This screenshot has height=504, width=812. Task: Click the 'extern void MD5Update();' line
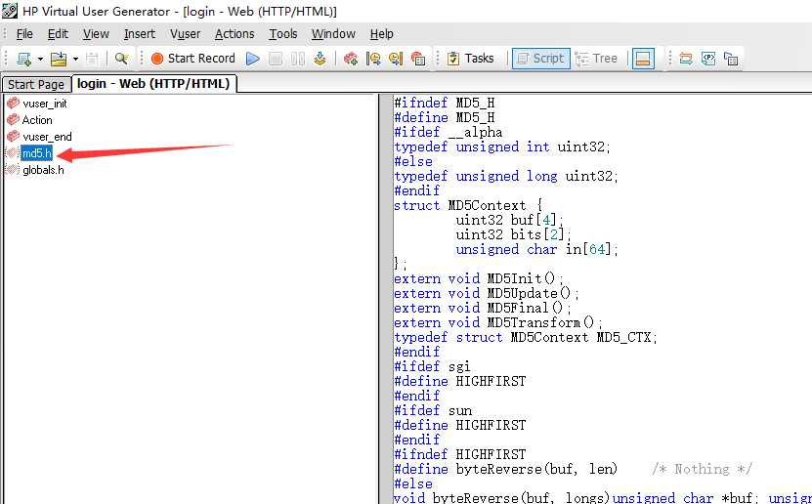(x=487, y=293)
